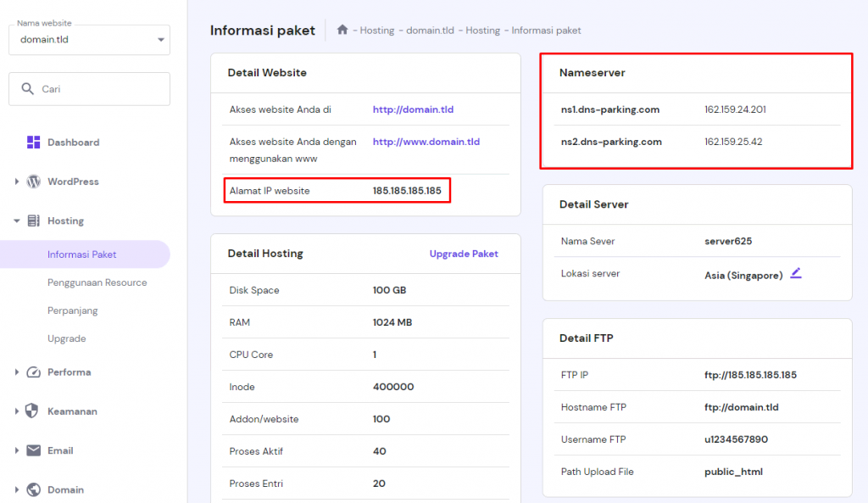Image resolution: width=868 pixels, height=503 pixels.
Task: Open the http://www.domain.tld link
Action: coord(426,142)
